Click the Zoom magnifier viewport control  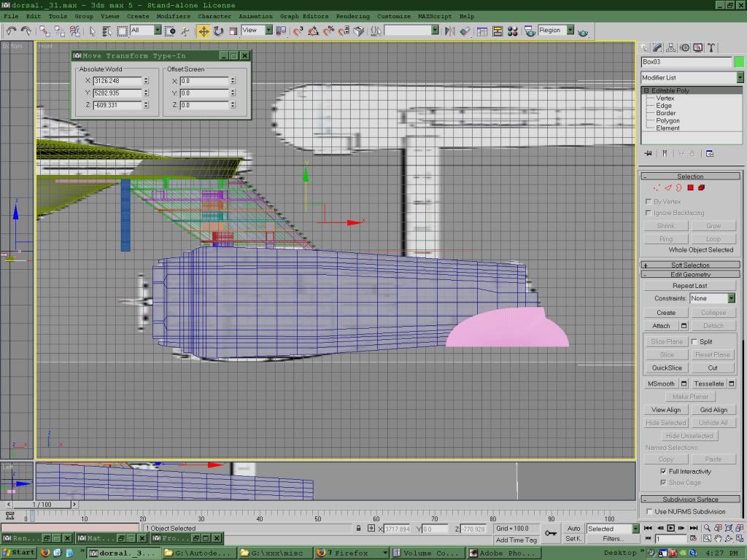click(707, 528)
